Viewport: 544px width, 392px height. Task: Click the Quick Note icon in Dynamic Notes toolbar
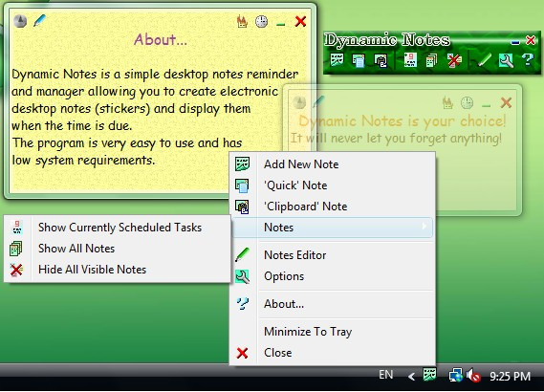click(x=358, y=60)
